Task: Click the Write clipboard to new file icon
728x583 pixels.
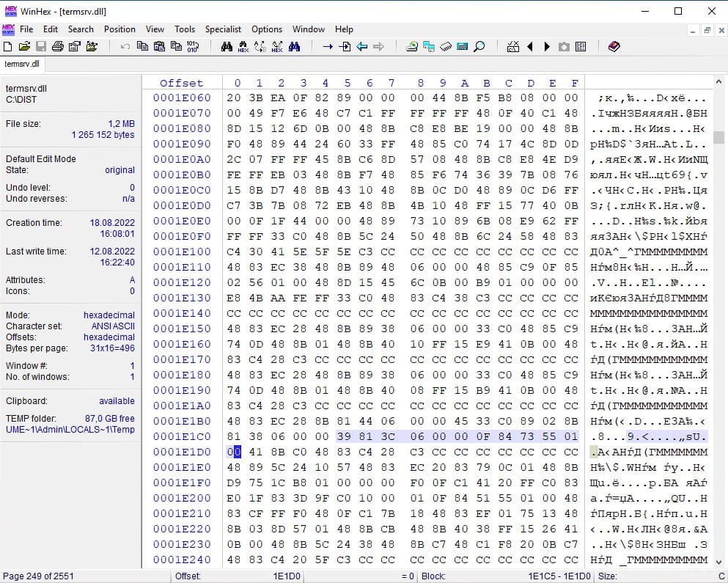Action: coord(176,46)
